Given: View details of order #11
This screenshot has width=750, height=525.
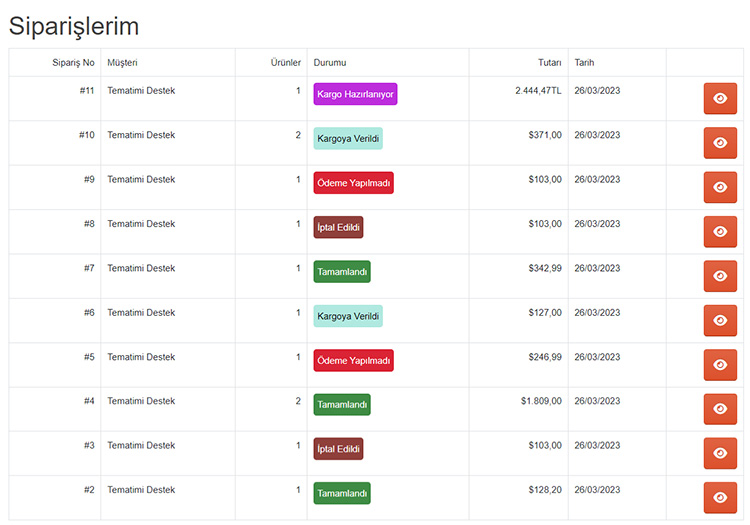Looking at the screenshot, I should coord(720,98).
